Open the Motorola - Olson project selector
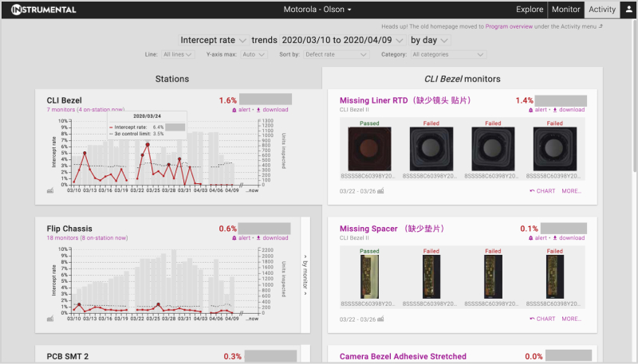The image size is (638, 364). pos(318,10)
